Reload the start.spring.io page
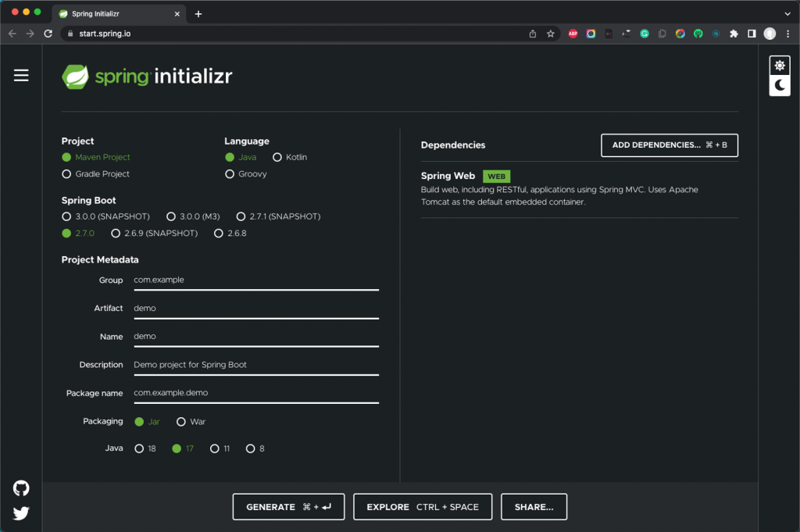The width and height of the screenshot is (800, 532). tap(48, 34)
